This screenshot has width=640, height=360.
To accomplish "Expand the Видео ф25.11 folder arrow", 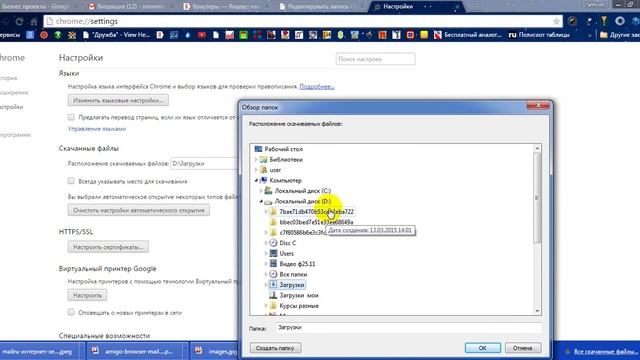I will coord(266,264).
